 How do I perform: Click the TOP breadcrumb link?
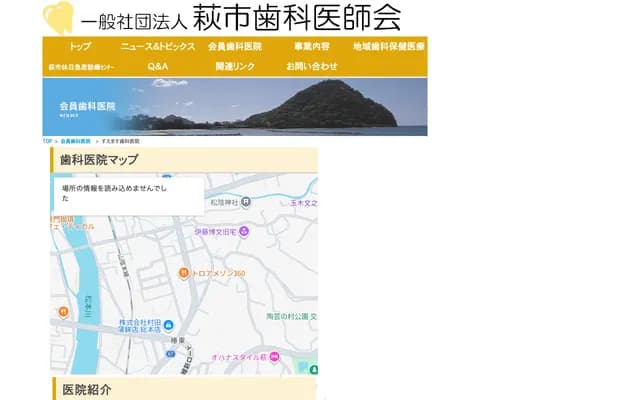tap(47, 141)
